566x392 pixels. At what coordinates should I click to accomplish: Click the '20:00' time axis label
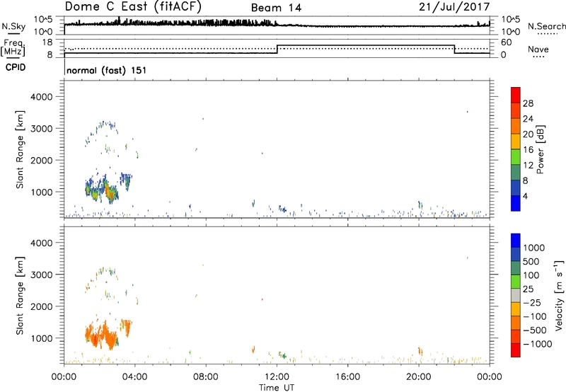click(x=419, y=377)
